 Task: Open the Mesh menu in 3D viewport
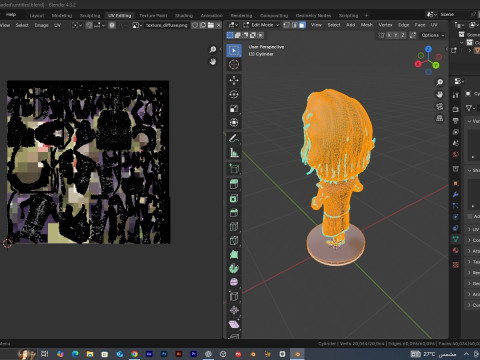coord(367,25)
